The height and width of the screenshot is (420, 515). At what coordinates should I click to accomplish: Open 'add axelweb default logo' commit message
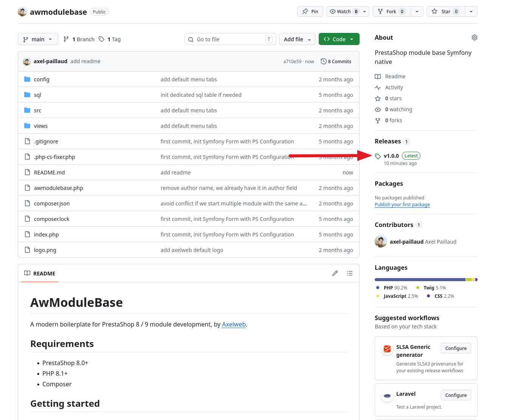[x=192, y=250]
